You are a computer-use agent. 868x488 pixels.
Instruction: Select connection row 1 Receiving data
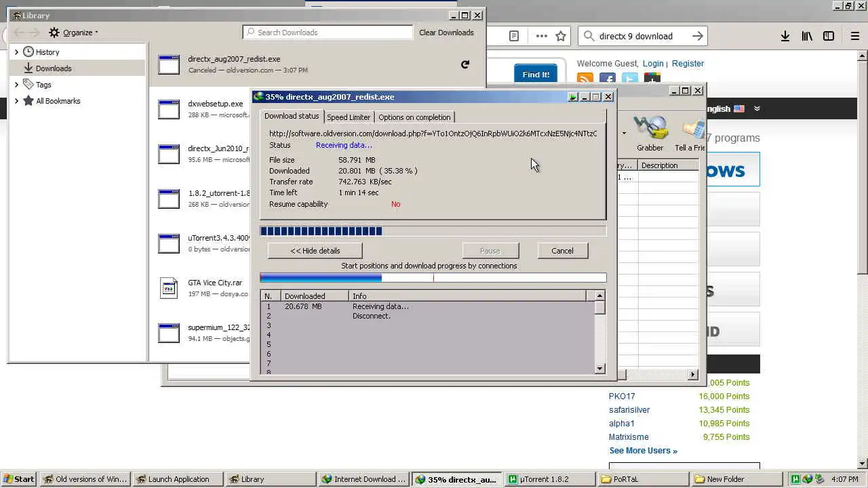click(x=427, y=306)
